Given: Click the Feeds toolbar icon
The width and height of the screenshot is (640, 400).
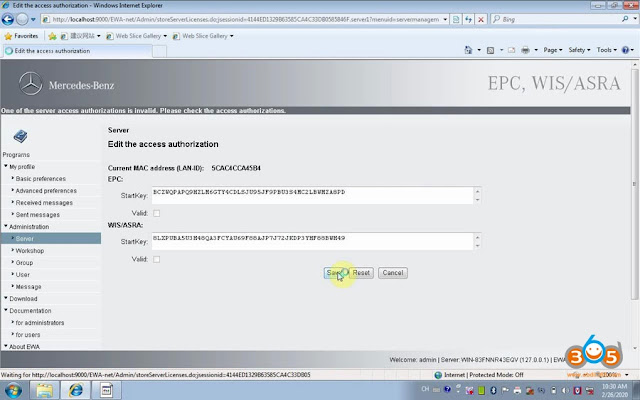Looking at the screenshot, I should pos(491,50).
